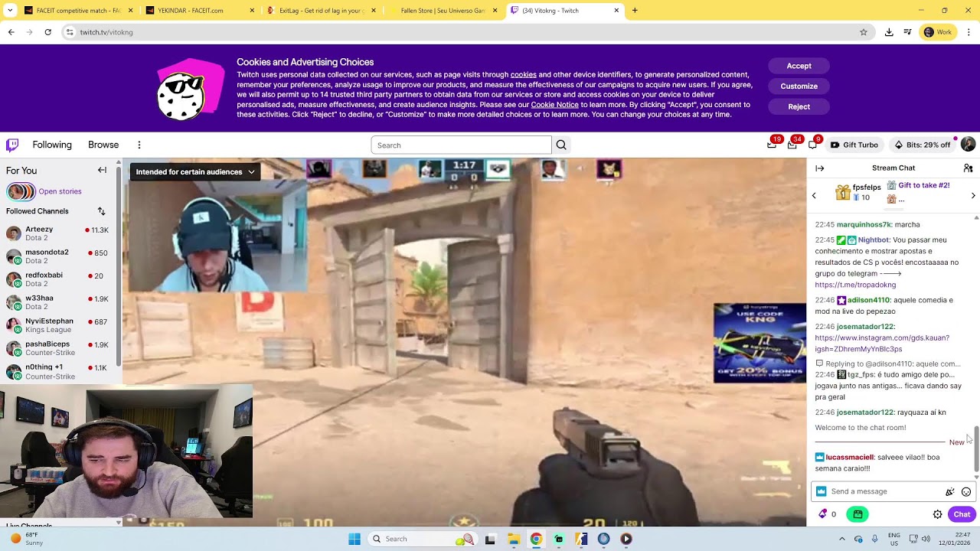Click the search magnifier button
Image resolution: width=980 pixels, height=551 pixels.
pos(561,145)
